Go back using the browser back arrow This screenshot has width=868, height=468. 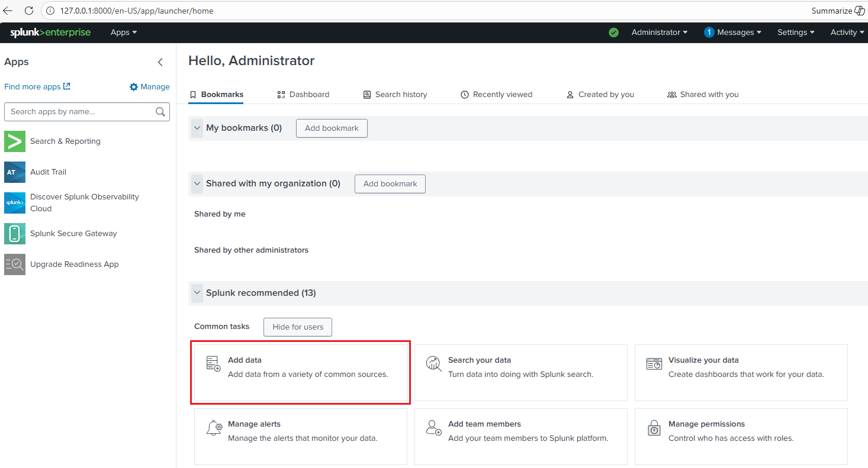coord(8,11)
